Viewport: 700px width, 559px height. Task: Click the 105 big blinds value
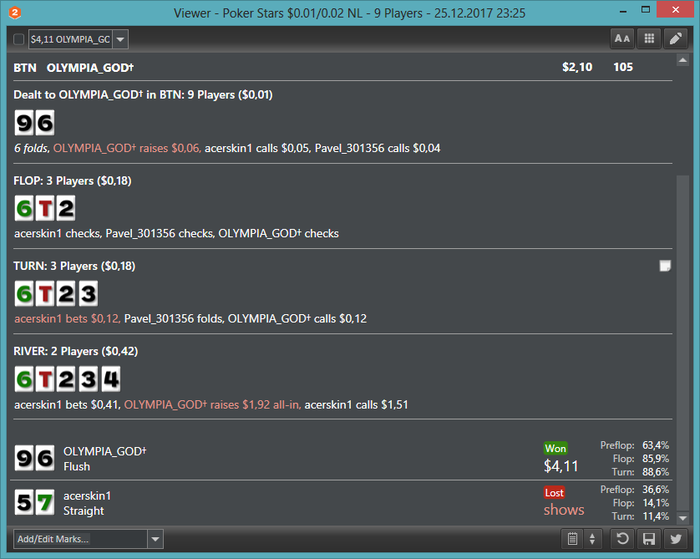click(x=623, y=67)
